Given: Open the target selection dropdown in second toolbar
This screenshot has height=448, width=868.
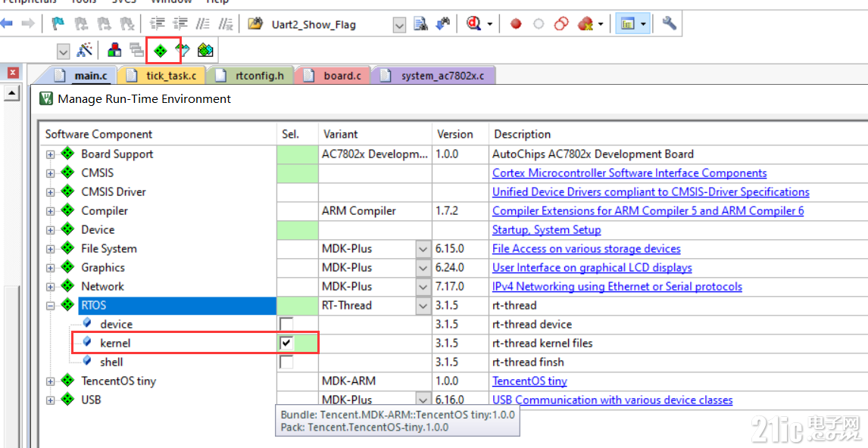Looking at the screenshot, I should [x=63, y=51].
